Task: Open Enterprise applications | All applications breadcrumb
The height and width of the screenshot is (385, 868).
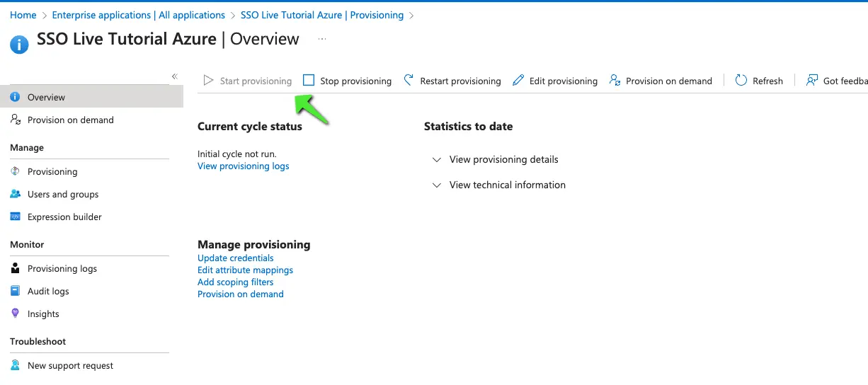Action: click(x=139, y=15)
